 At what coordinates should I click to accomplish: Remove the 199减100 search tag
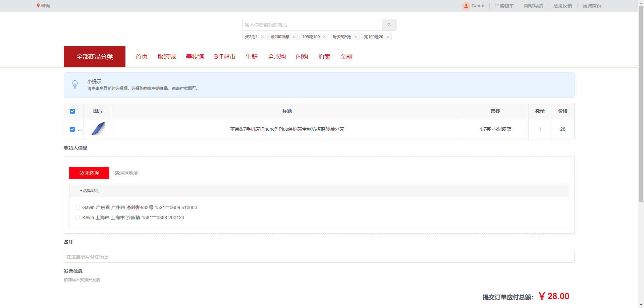click(324, 37)
